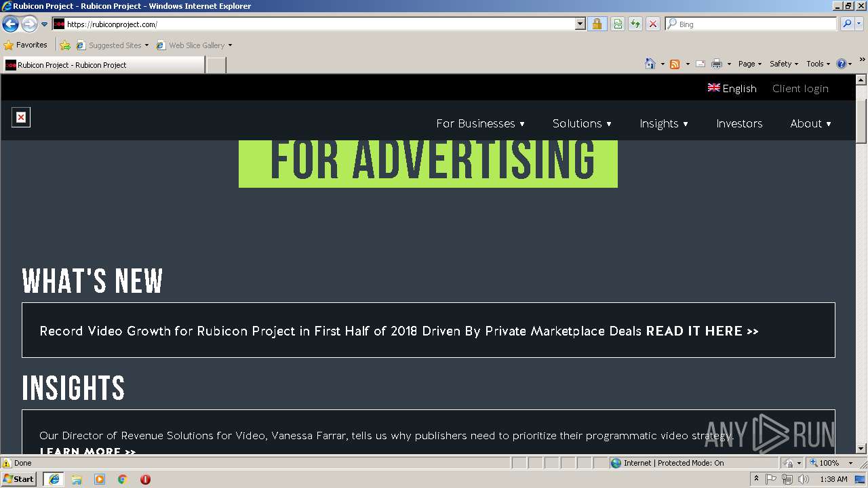
Task: Open the Windows Start menu
Action: point(18,479)
